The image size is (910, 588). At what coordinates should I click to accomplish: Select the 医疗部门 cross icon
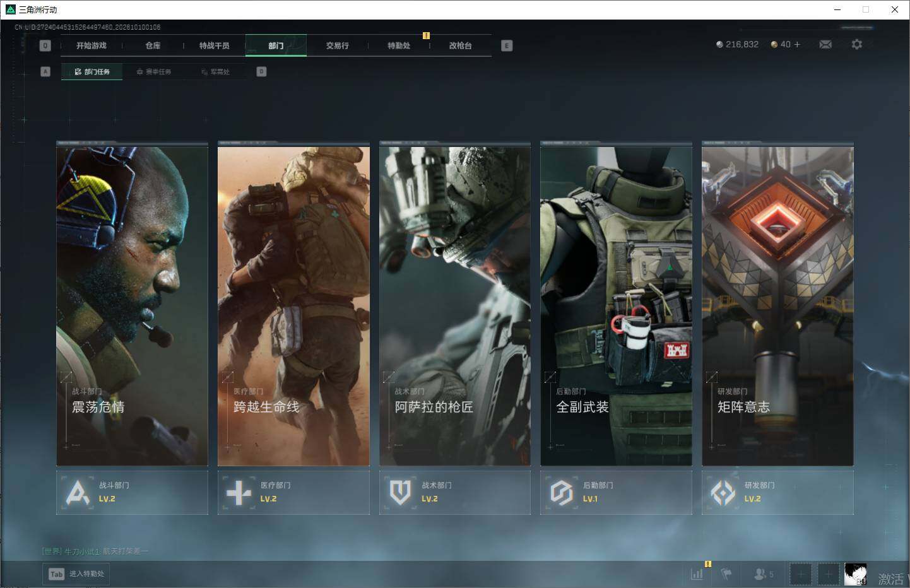[x=239, y=492]
